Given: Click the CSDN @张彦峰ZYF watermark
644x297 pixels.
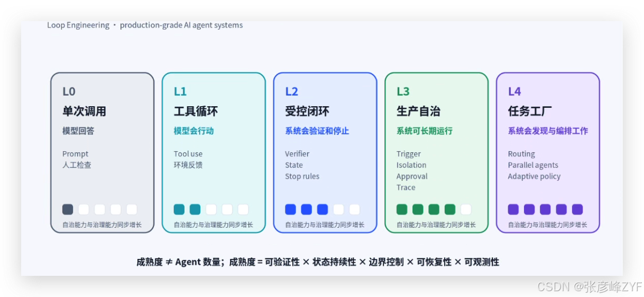Looking at the screenshot, I should [590, 287].
